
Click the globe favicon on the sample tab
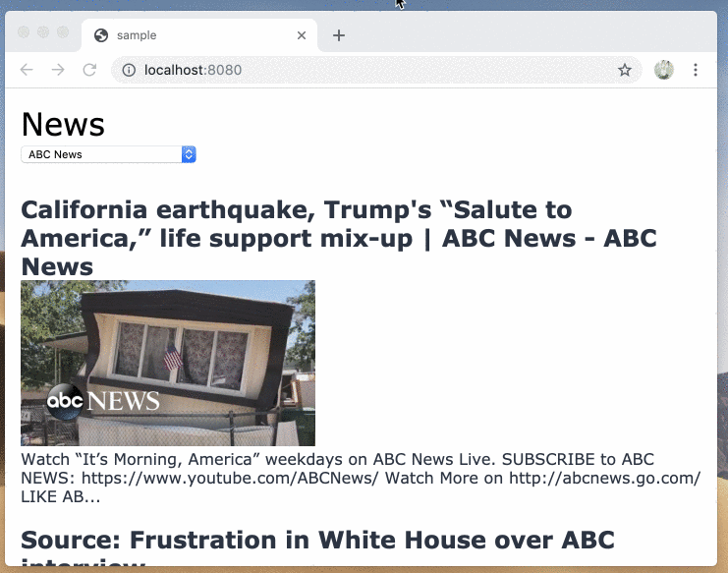click(x=101, y=35)
